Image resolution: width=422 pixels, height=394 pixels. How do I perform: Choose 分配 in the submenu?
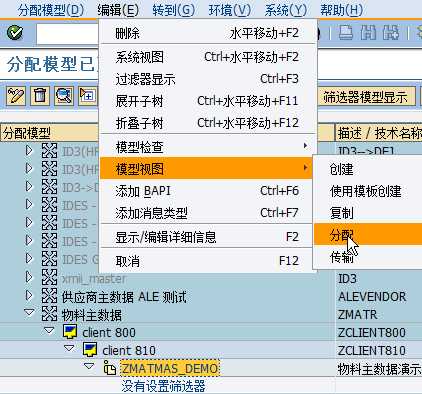[x=368, y=234]
